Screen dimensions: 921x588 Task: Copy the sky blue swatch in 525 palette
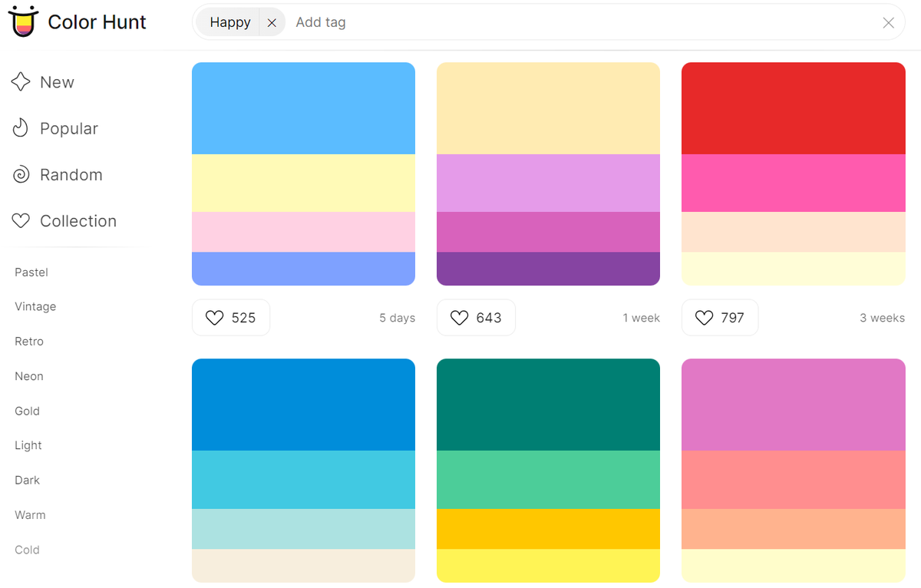[303, 108]
